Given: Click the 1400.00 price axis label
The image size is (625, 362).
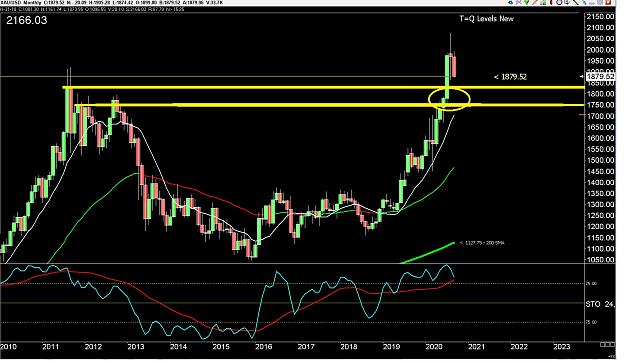Looking at the screenshot, I should (x=600, y=183).
